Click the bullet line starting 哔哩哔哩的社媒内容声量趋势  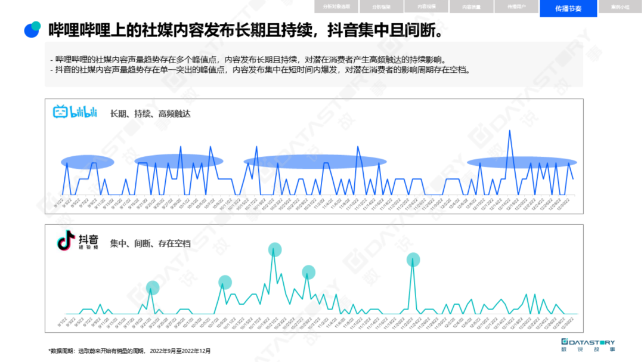click(x=249, y=60)
